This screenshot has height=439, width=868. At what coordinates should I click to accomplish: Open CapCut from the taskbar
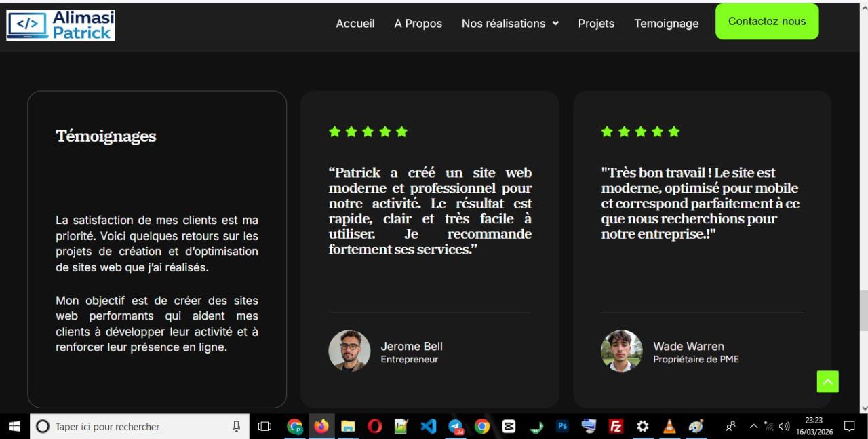pyautogui.click(x=509, y=426)
